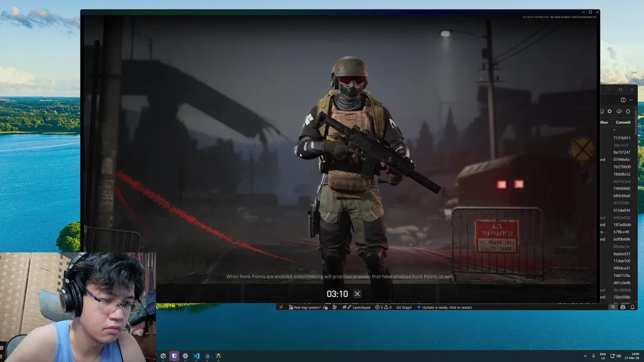
Task: Click fetch from remote cloud icon in Git Graph
Action: 619,112
